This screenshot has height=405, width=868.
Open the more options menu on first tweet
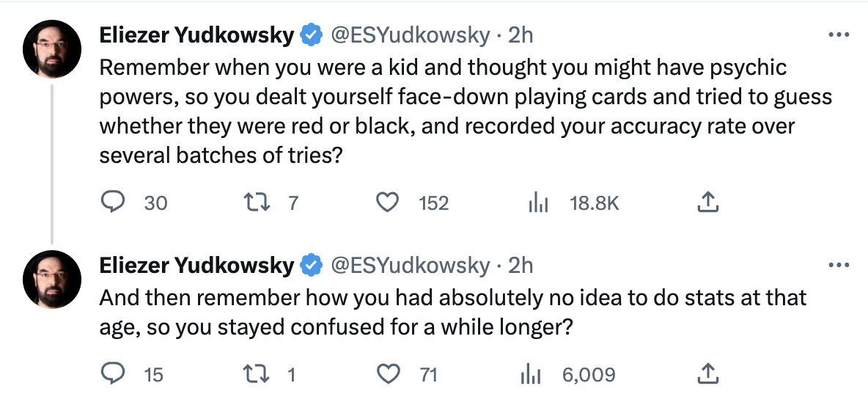coord(839,35)
